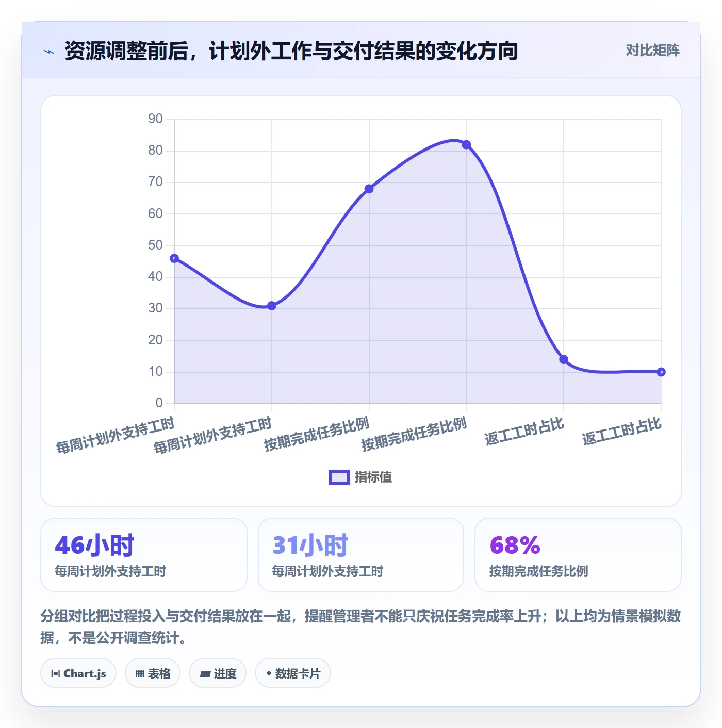Select the final chart data point at value 10
This screenshot has width=722, height=728.
click(x=661, y=372)
